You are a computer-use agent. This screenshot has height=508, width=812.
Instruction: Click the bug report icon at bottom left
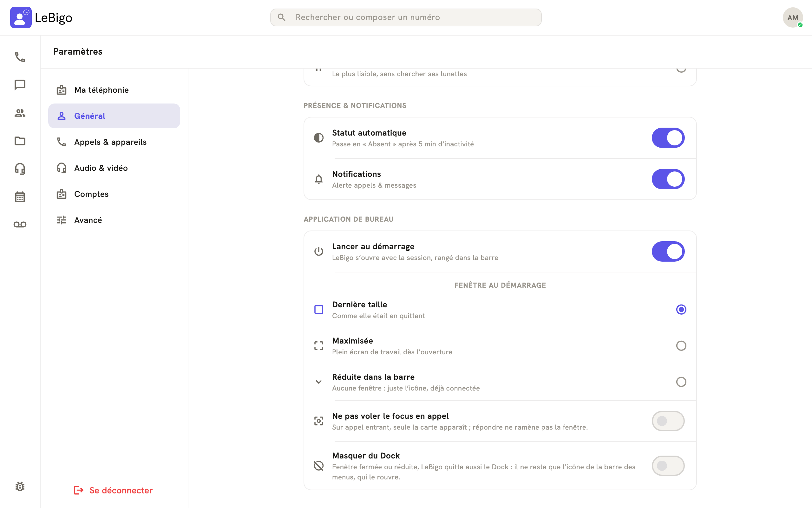20,486
